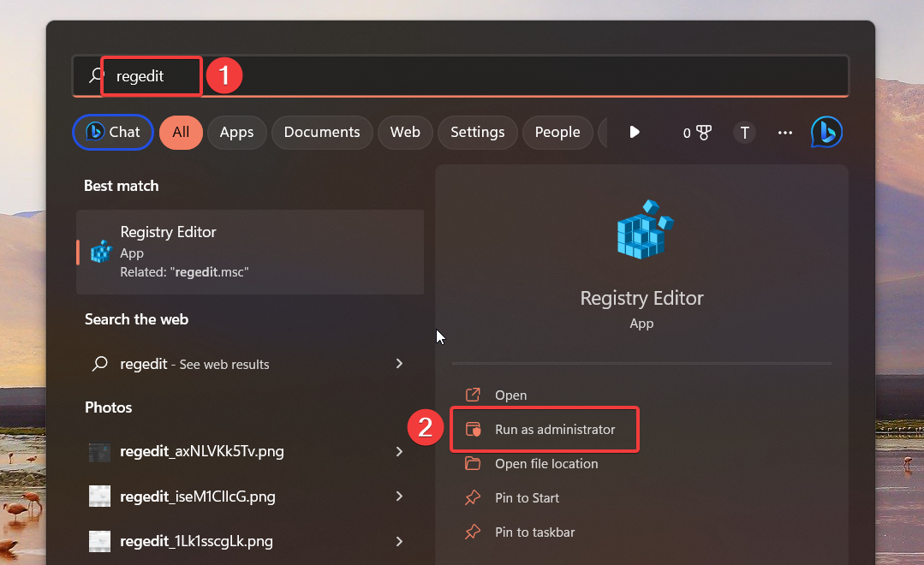
Task: Click the user profile 'T' avatar icon
Action: coord(744,132)
